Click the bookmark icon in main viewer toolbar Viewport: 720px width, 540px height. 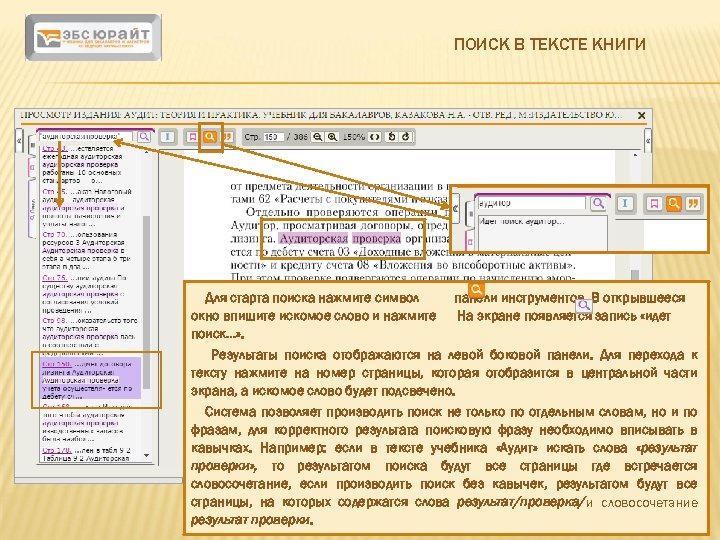[192, 136]
